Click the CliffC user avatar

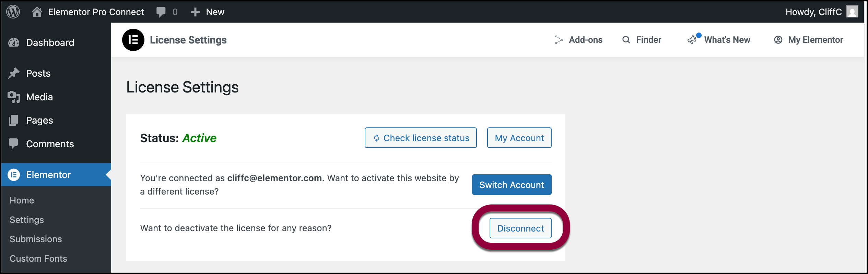click(852, 12)
